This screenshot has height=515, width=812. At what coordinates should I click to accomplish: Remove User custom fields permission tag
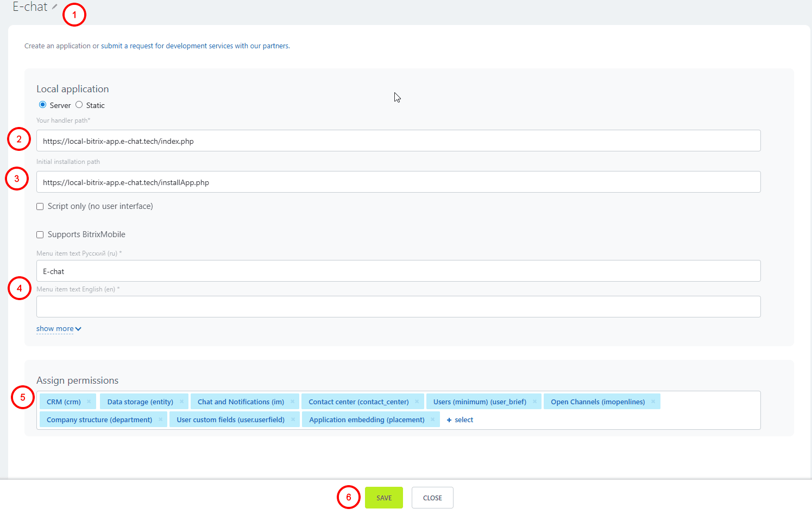[293, 419]
